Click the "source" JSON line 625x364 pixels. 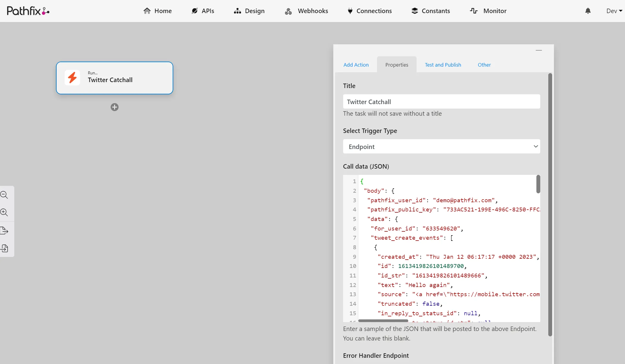point(458,294)
